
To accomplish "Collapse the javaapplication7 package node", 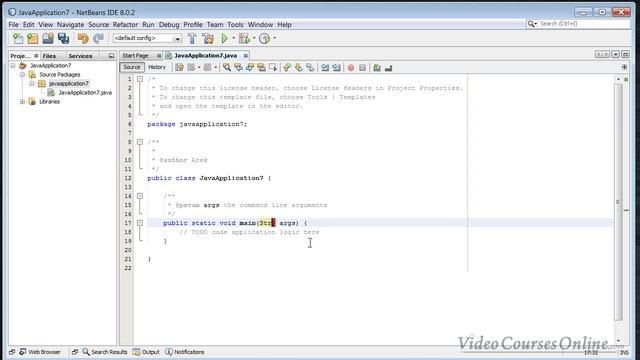I will point(32,83).
